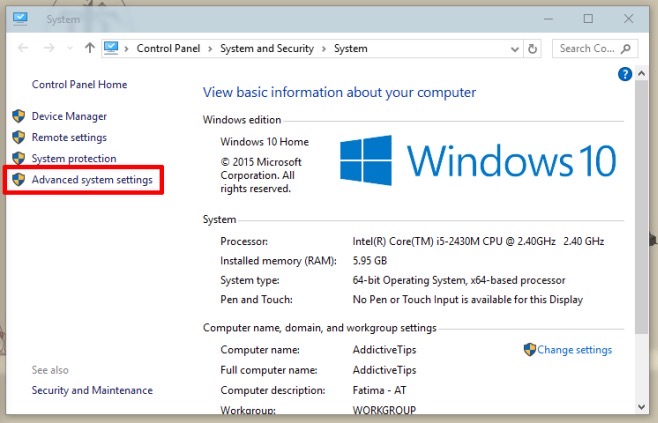This screenshot has height=423, width=658.
Task: Click the scrollbar down arrow
Action: 641,407
